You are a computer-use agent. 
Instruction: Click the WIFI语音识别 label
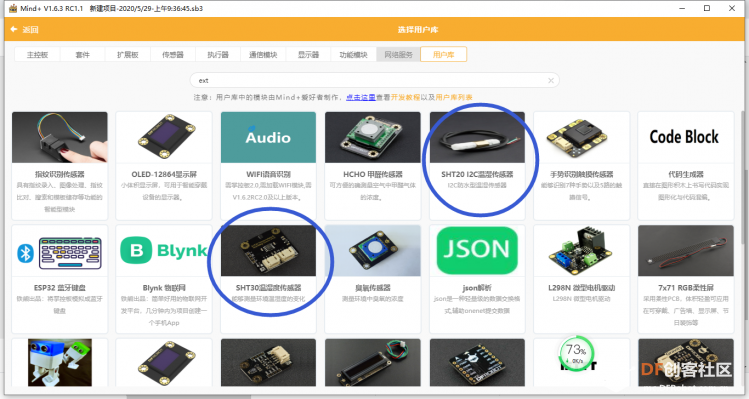(x=268, y=174)
